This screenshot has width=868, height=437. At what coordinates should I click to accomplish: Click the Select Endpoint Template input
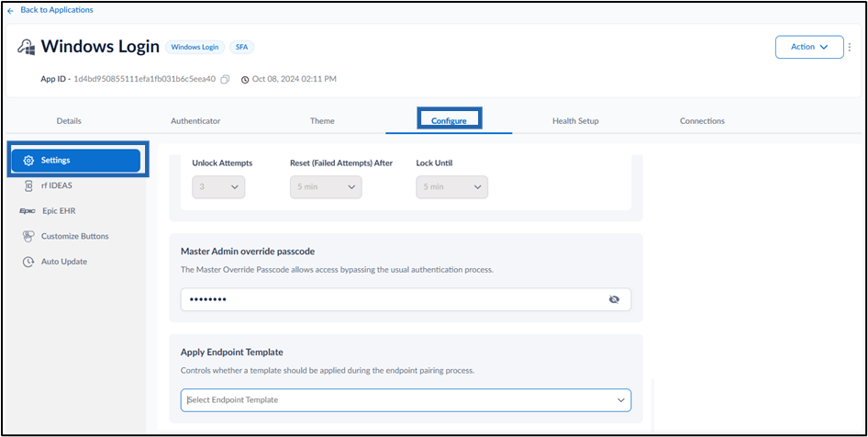tap(406, 400)
